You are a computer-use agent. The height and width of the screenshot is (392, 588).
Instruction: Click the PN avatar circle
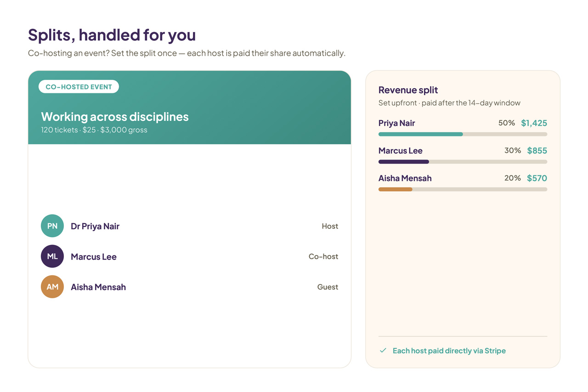point(52,226)
